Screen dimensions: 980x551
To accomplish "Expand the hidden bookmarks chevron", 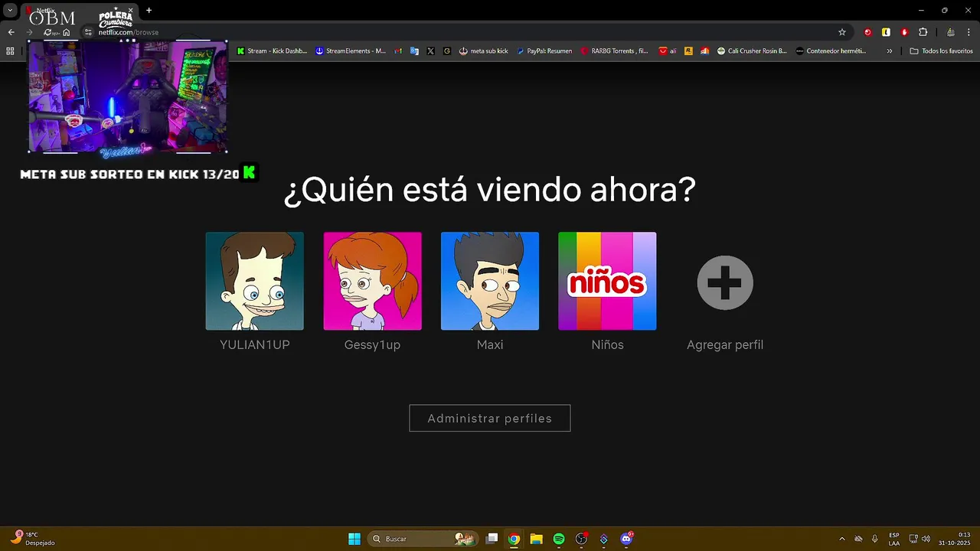I will [x=889, y=51].
